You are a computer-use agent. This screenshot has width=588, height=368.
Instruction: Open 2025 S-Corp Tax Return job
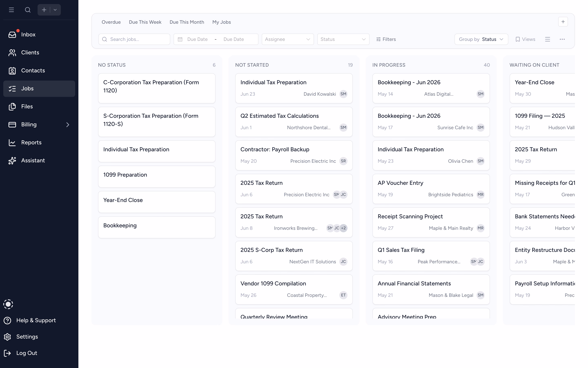coord(294,256)
